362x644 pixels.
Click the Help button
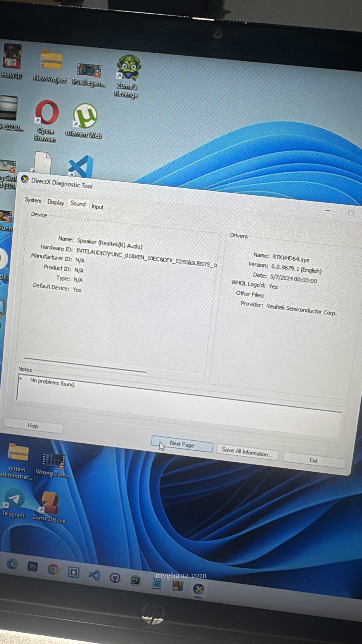pyautogui.click(x=33, y=426)
